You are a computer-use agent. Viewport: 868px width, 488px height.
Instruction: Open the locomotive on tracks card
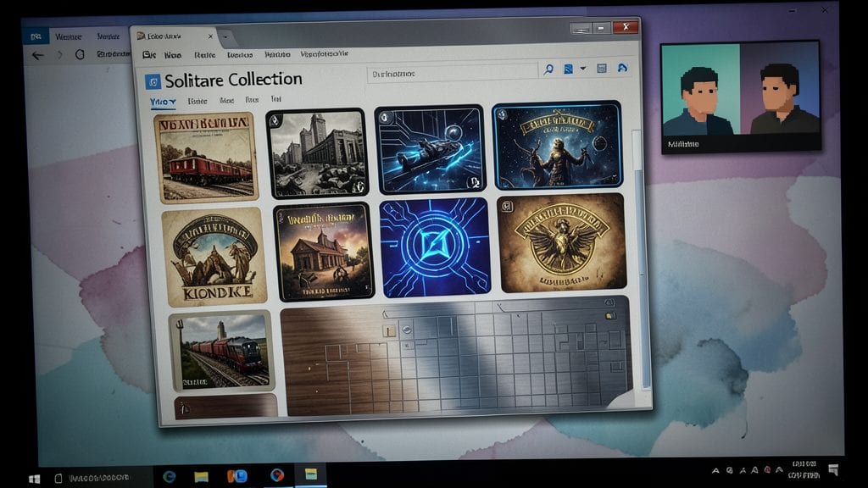(x=222, y=352)
